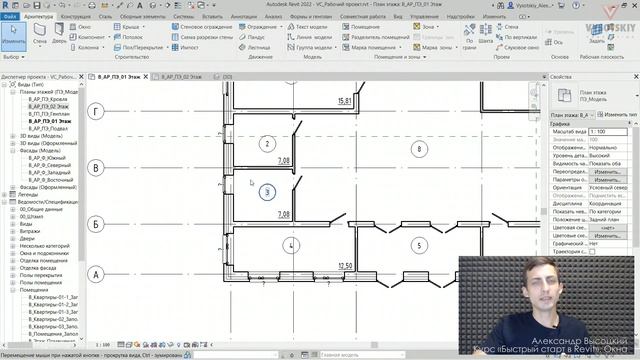The width and height of the screenshot is (640, 360).
Task: Click view scale 1:100 in status bar
Action: point(102,345)
